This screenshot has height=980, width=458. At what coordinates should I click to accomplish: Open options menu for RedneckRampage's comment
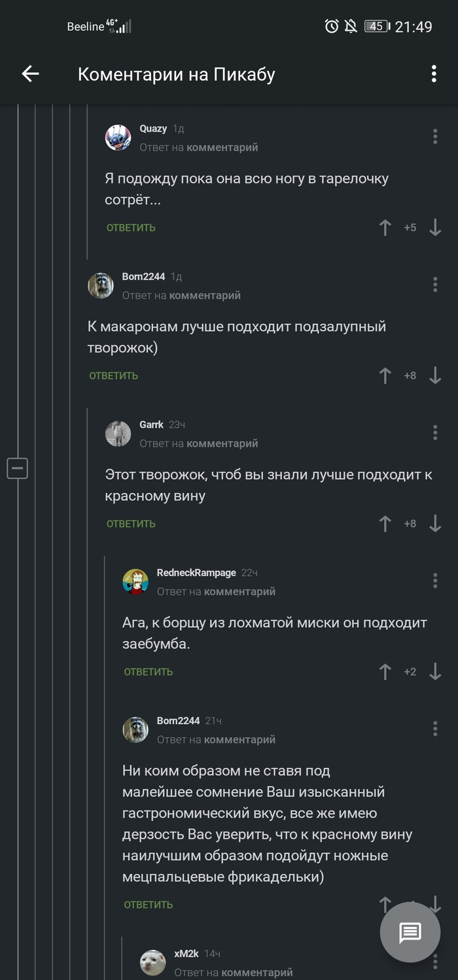click(x=435, y=581)
